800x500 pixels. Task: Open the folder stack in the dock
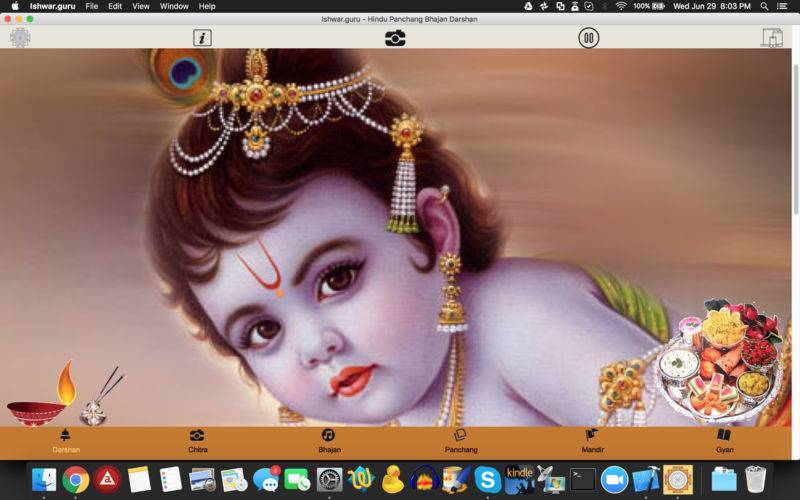(724, 480)
